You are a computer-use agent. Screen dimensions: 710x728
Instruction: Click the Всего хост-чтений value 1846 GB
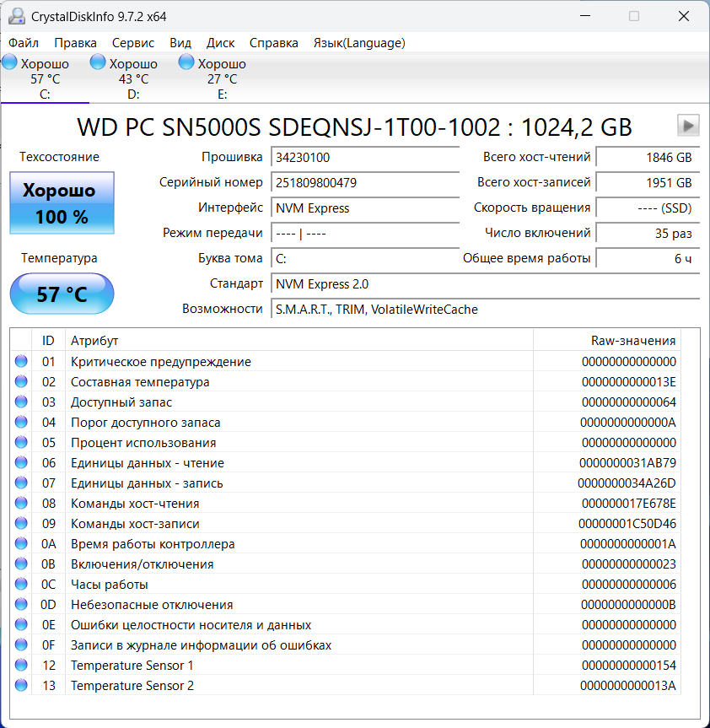tap(648, 158)
